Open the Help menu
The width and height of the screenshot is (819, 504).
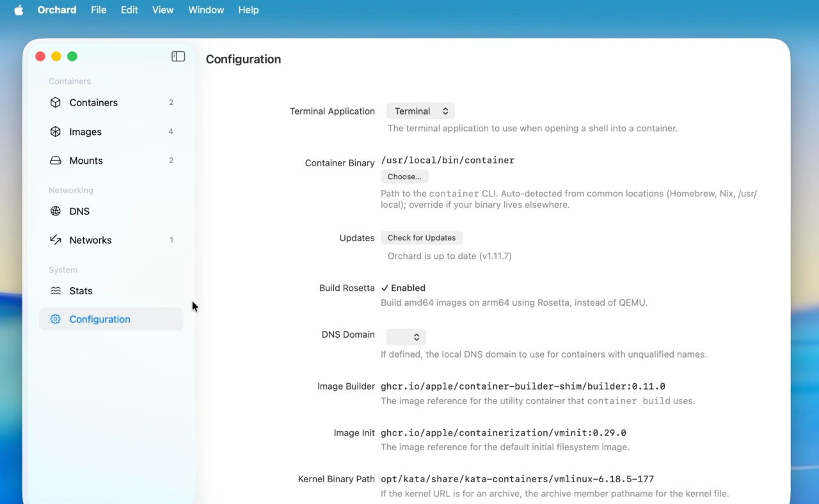click(248, 10)
